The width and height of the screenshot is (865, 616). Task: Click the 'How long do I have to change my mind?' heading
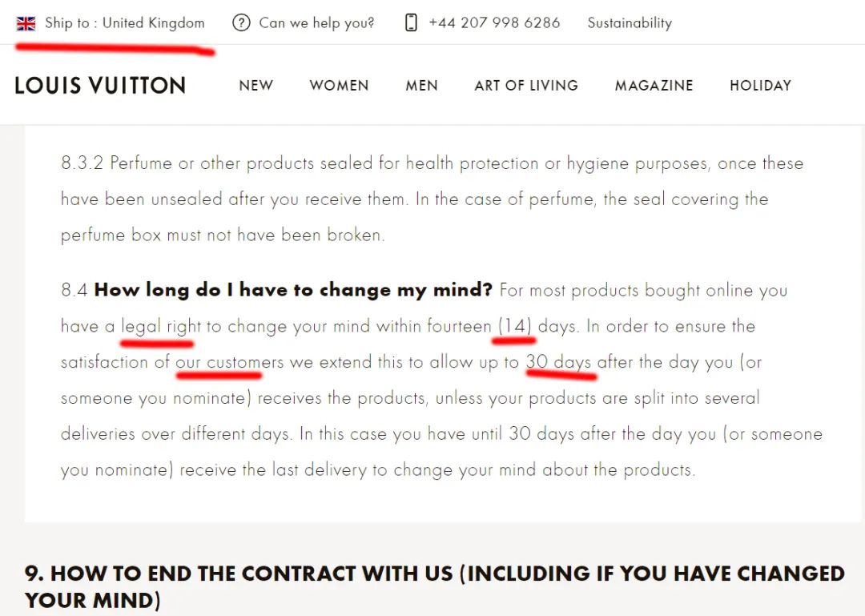pos(293,290)
